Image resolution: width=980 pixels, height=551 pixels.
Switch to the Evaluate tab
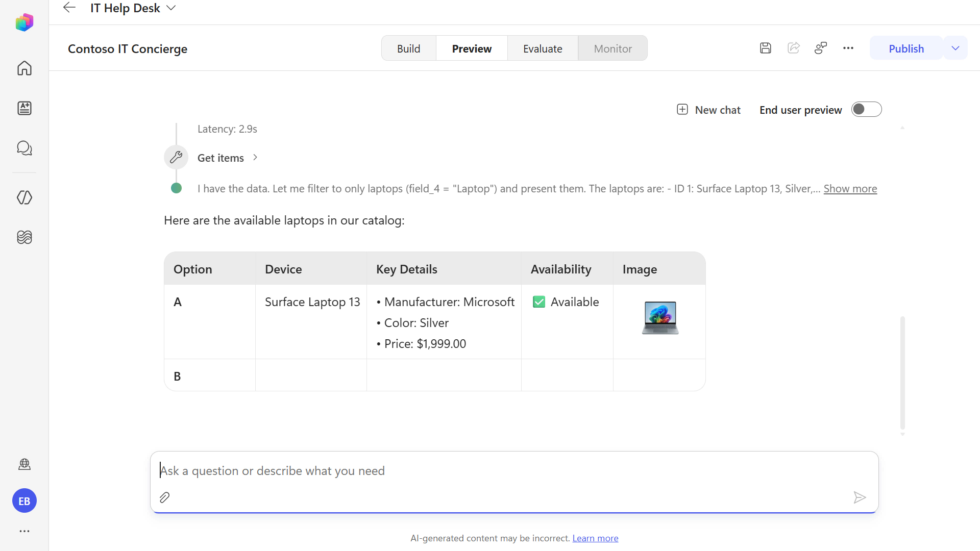point(543,48)
